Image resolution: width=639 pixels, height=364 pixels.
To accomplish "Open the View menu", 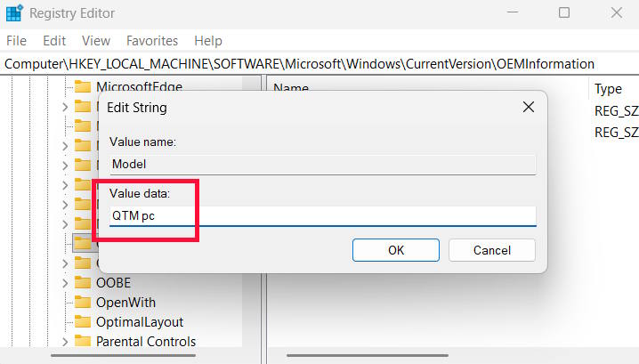I will [x=96, y=41].
